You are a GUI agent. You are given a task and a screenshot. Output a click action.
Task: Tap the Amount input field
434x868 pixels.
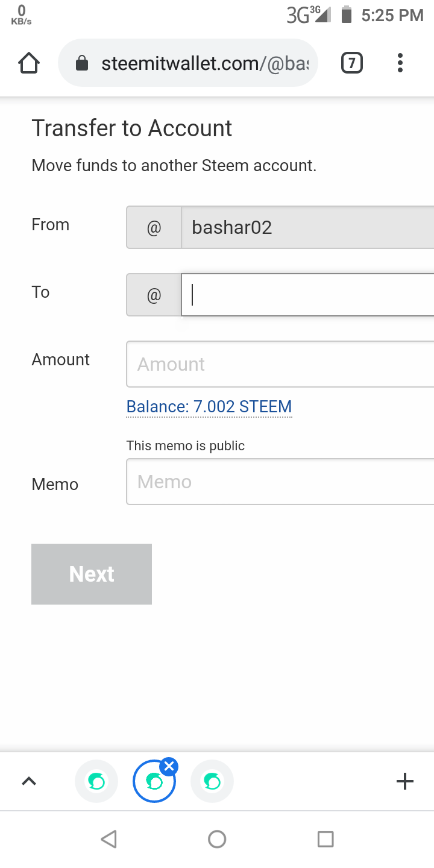(x=280, y=364)
